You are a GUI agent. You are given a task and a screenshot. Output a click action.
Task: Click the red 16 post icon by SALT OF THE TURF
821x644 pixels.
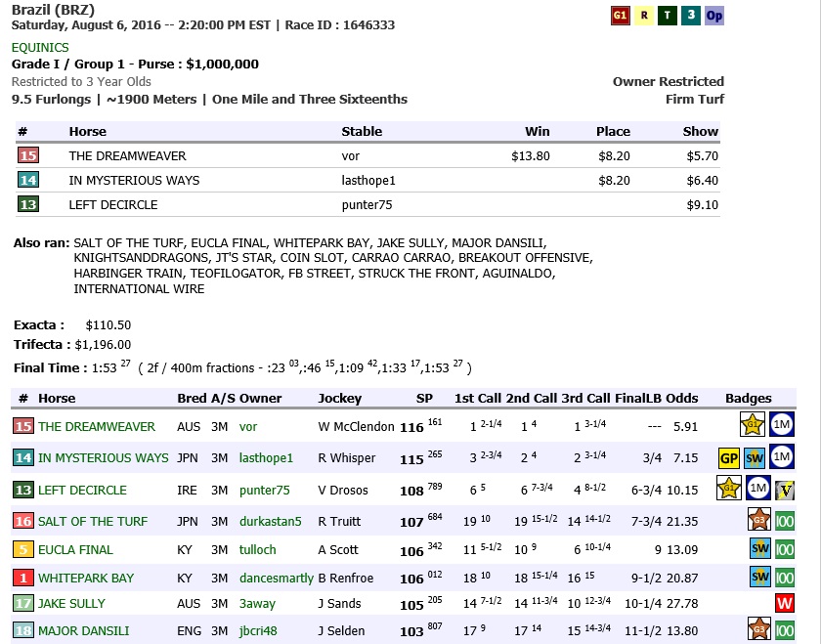click(23, 521)
